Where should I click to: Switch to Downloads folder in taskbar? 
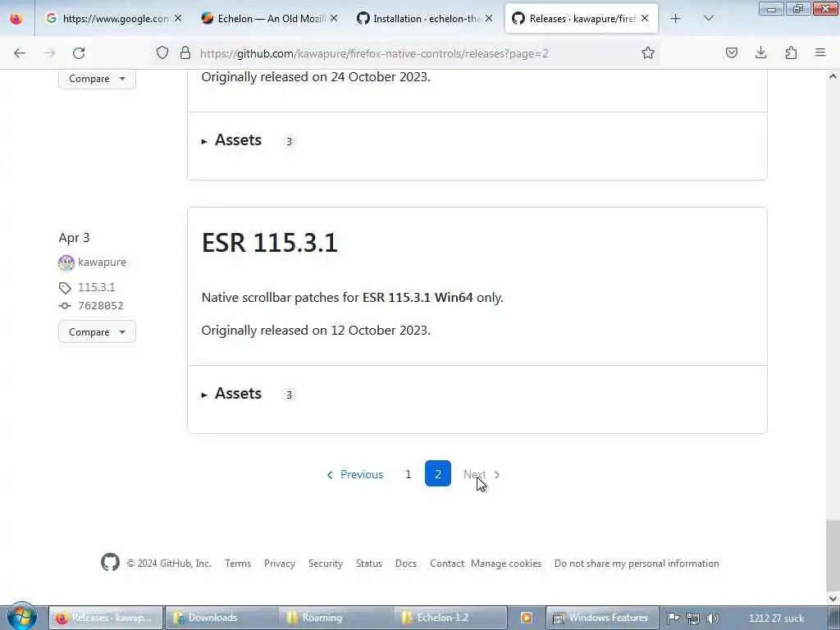221,618
